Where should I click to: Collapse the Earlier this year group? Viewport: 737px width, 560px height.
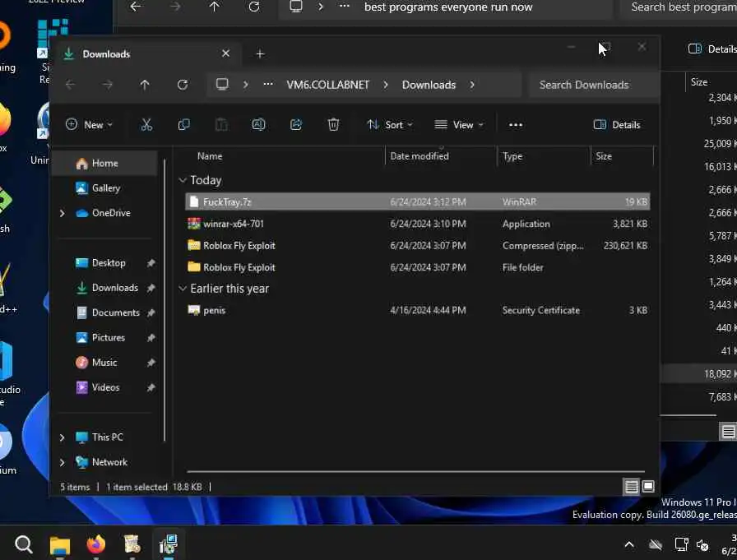[183, 289]
